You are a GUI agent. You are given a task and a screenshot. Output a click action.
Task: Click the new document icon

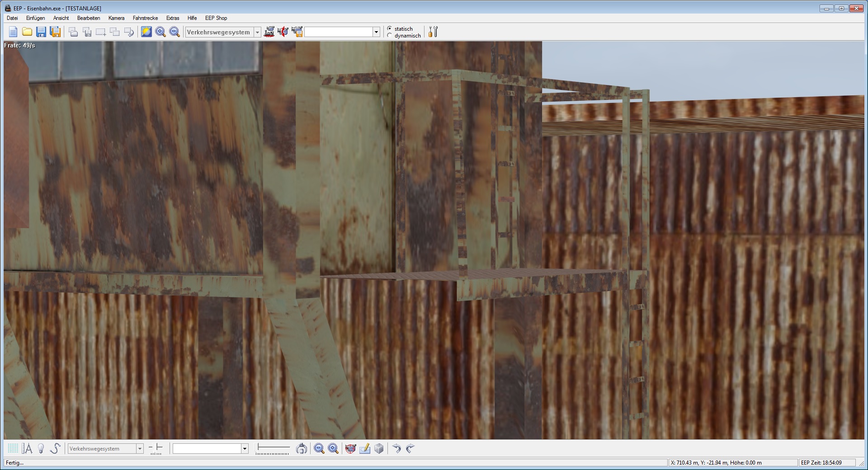(13, 32)
